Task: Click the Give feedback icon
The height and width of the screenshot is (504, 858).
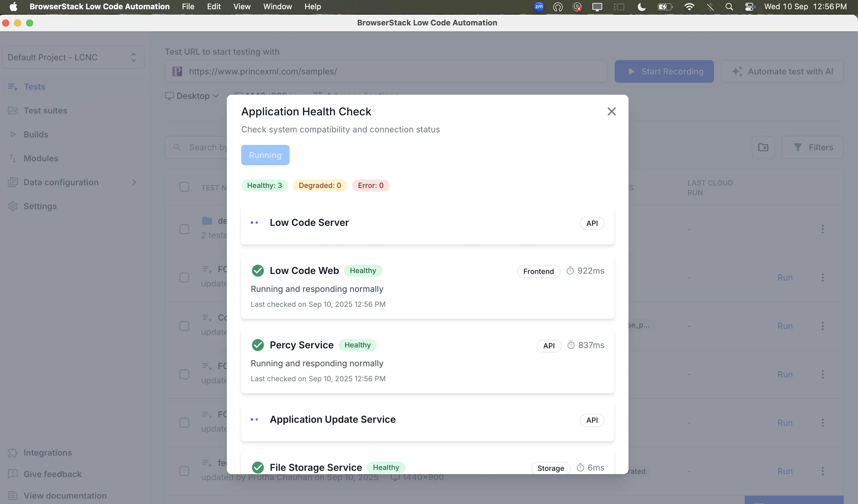Action: [x=13, y=474]
